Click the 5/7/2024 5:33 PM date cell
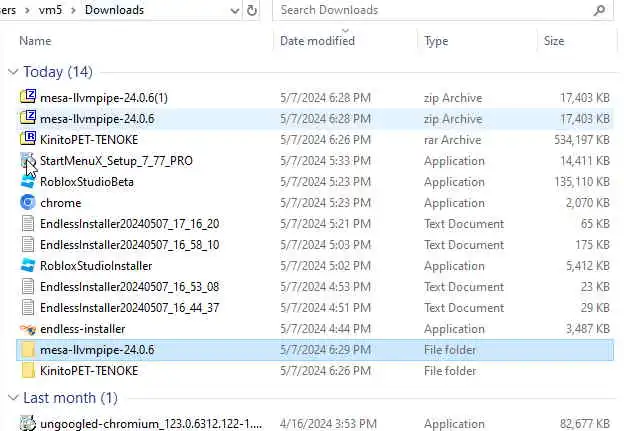The width and height of the screenshot is (624, 431). click(x=326, y=161)
